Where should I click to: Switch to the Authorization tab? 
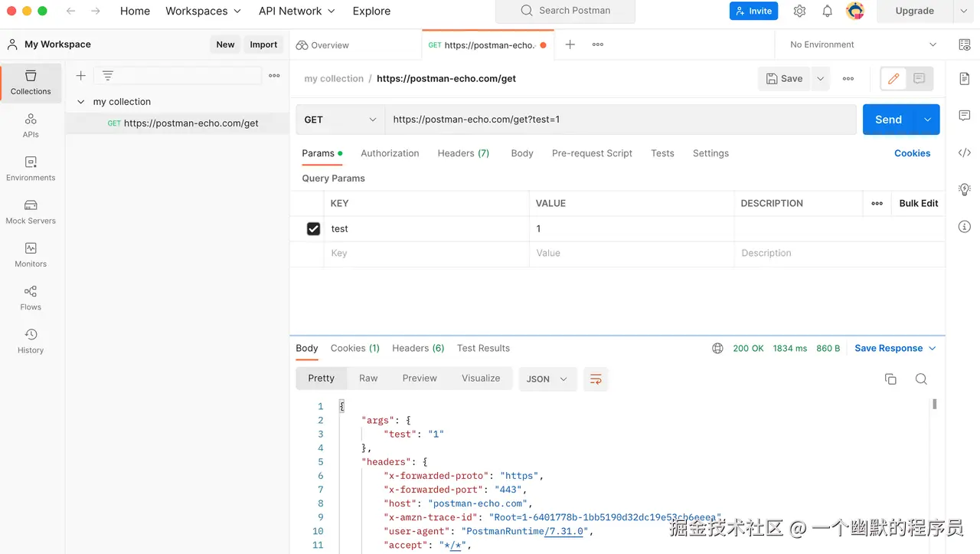(390, 153)
